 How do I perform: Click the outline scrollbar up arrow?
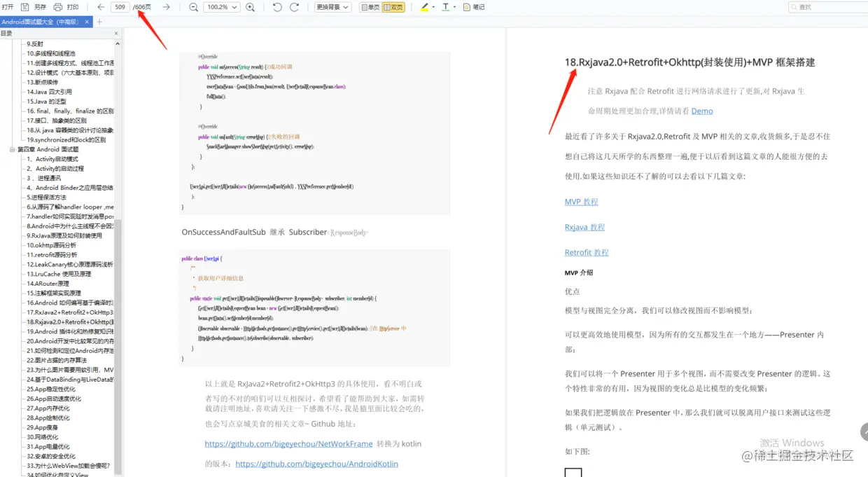click(118, 44)
